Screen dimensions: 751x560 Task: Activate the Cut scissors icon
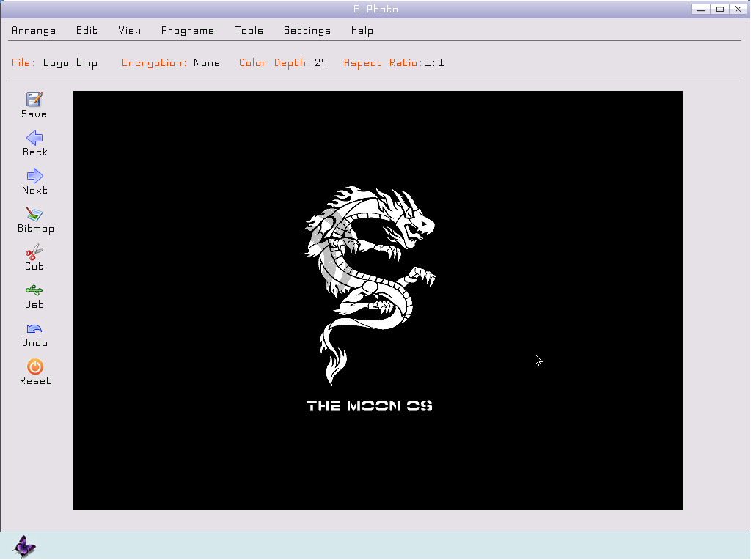point(34,252)
